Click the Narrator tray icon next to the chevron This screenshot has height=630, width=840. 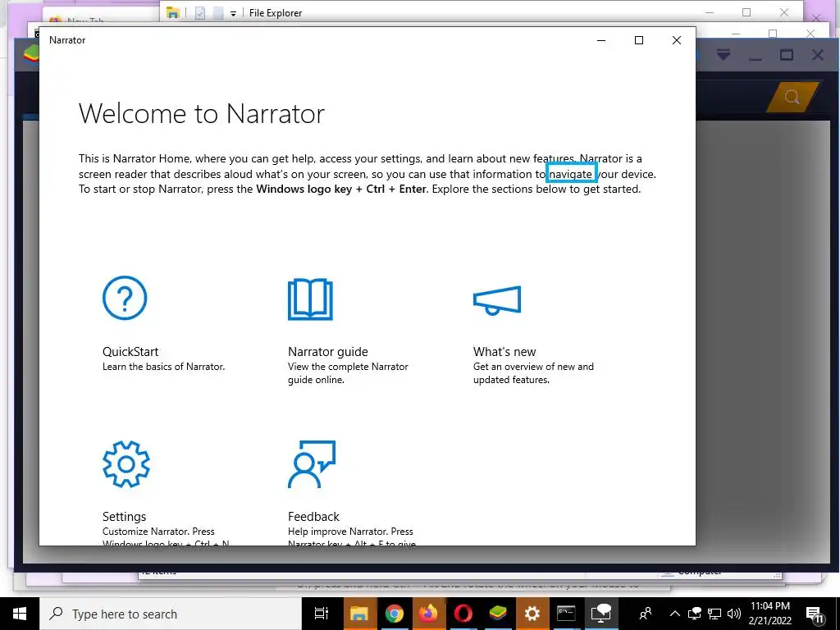tap(695, 614)
